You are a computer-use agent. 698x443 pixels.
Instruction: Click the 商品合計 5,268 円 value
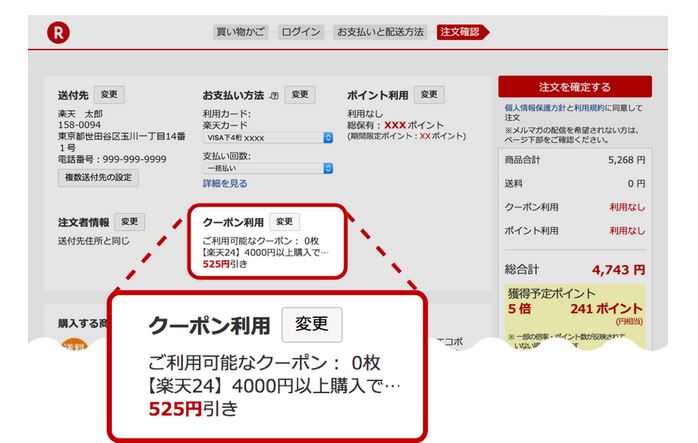tap(626, 160)
